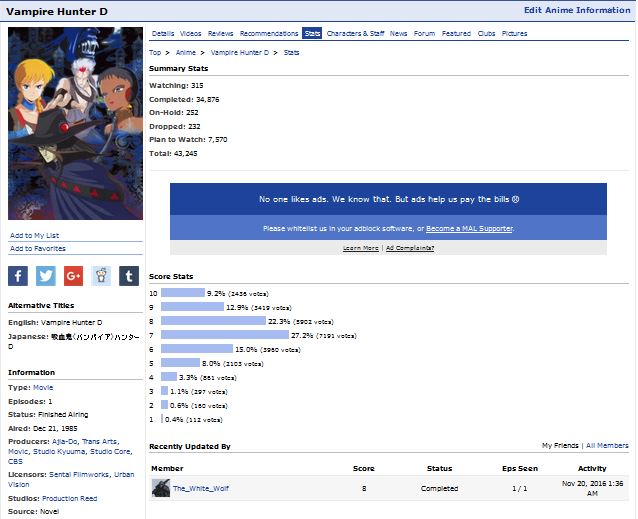Go to Anime breadcrumb link
The width and height of the screenshot is (638, 519).
186,51
